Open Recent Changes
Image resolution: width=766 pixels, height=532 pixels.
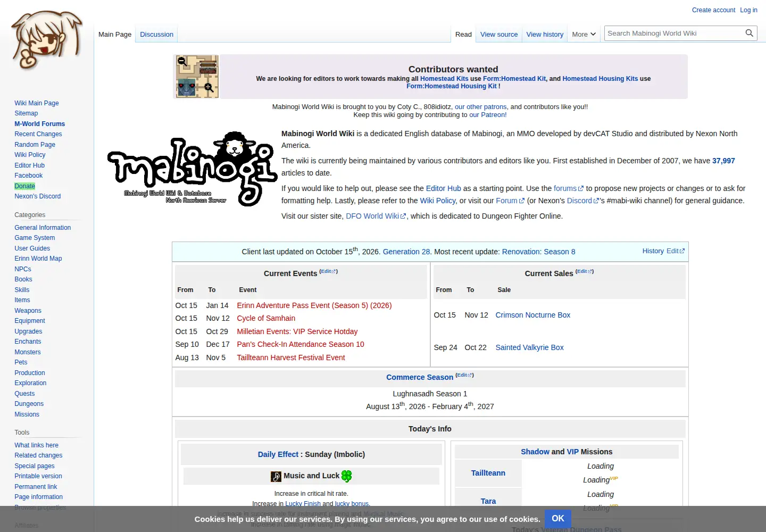point(38,134)
